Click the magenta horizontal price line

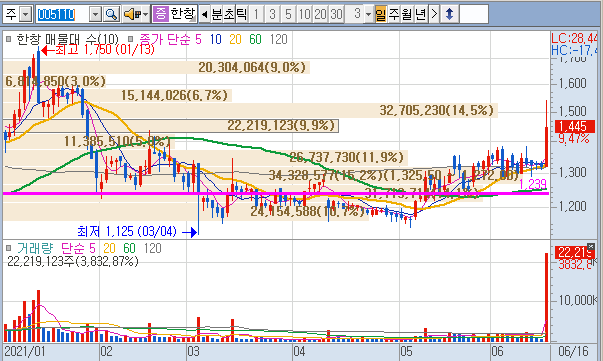pos(276,193)
